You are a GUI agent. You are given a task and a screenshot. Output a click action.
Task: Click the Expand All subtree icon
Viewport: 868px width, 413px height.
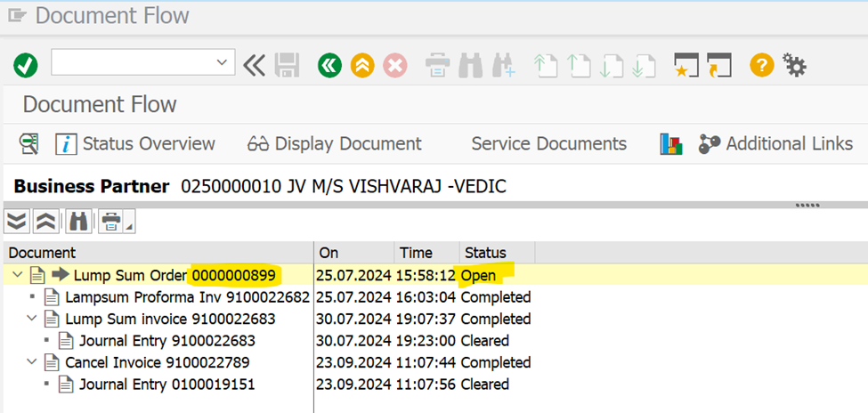pyautogui.click(x=16, y=221)
